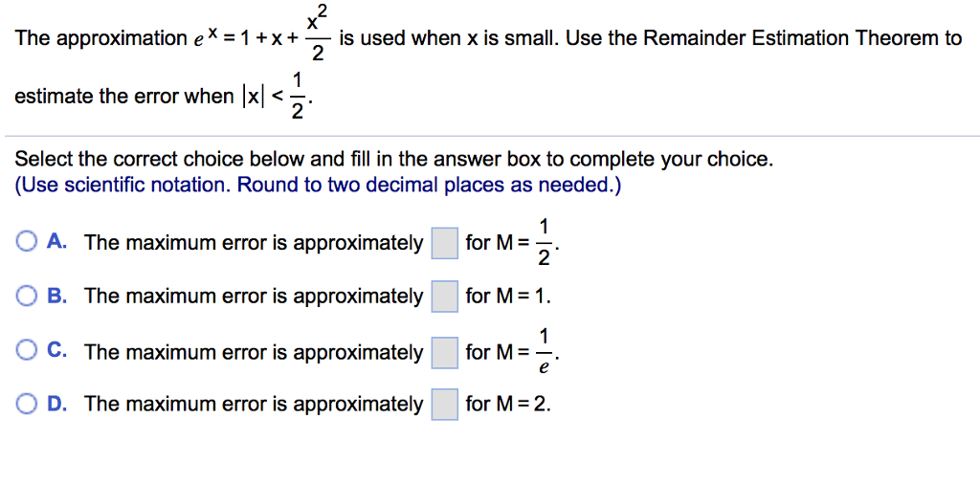This screenshot has height=485, width=980.
Task: Click the answer box in choice B
Action: (444, 297)
